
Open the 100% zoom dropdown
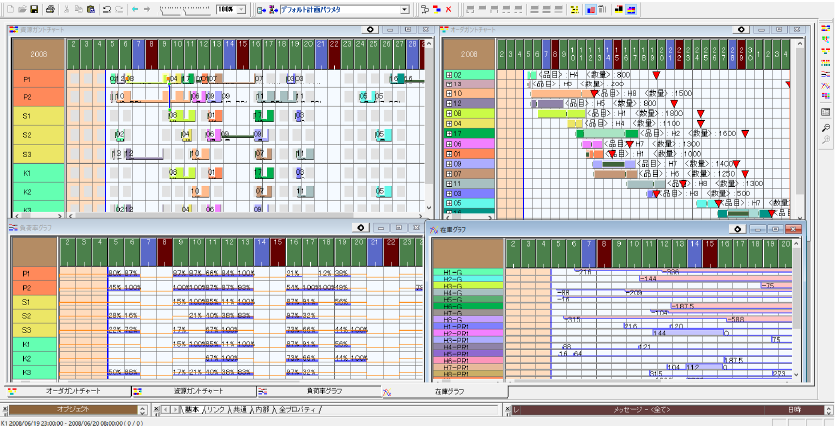(242, 10)
